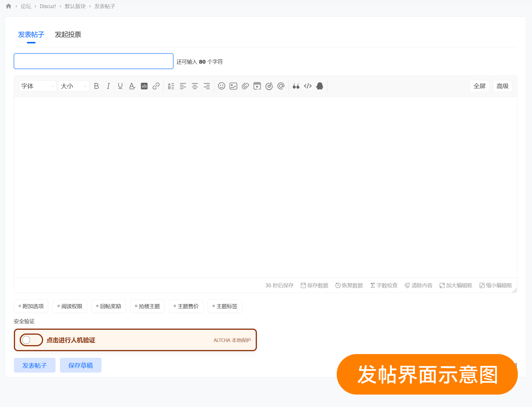
Task: Click ALTCHA 本地保护 link
Action: pyautogui.click(x=232, y=340)
